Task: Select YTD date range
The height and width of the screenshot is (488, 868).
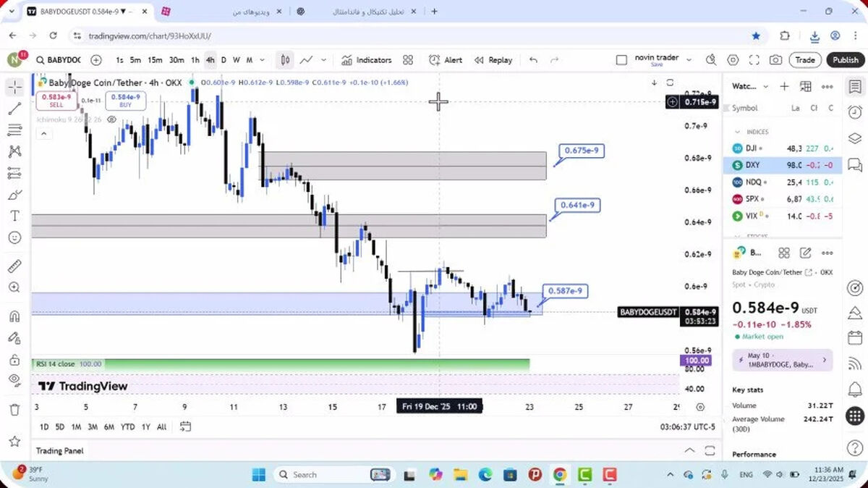Action: tap(128, 426)
